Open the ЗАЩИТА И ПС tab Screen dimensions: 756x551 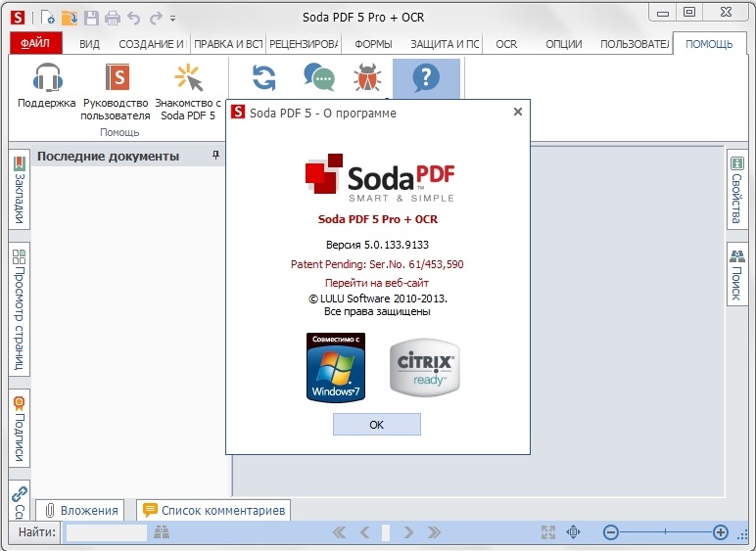click(445, 44)
